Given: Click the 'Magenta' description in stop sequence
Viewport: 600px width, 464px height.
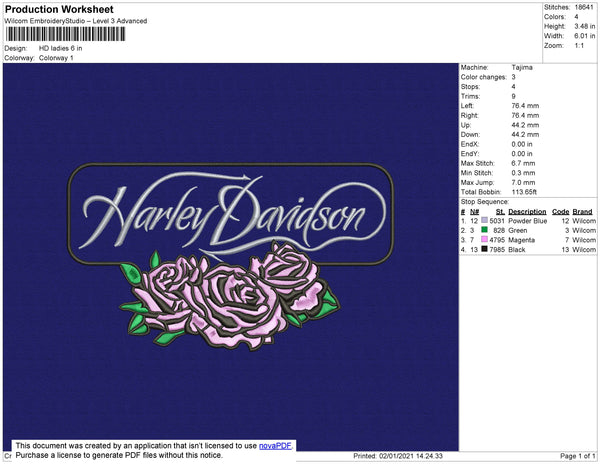Looking at the screenshot, I should tap(521, 240).
